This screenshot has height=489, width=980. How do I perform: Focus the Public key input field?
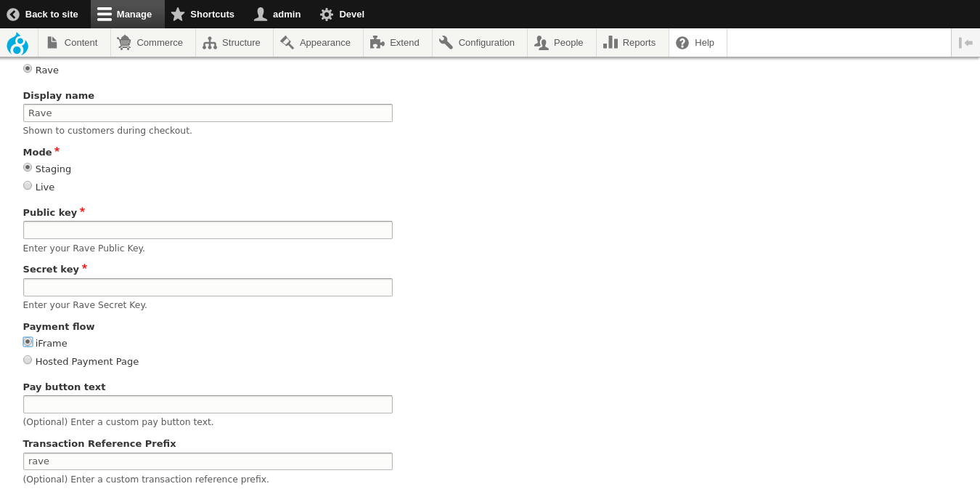click(208, 230)
